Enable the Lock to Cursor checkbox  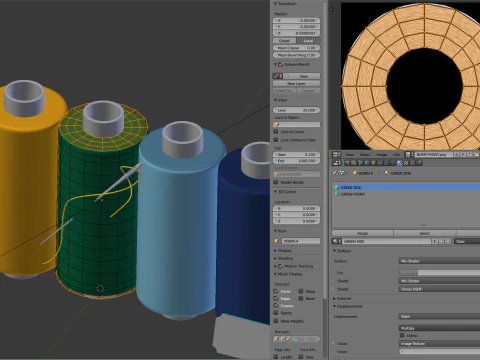(276, 132)
